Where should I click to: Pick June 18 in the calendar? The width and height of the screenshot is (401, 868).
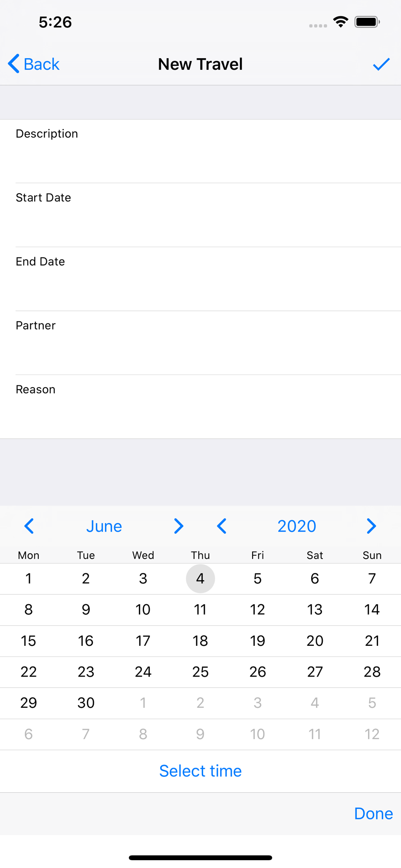[200, 641]
